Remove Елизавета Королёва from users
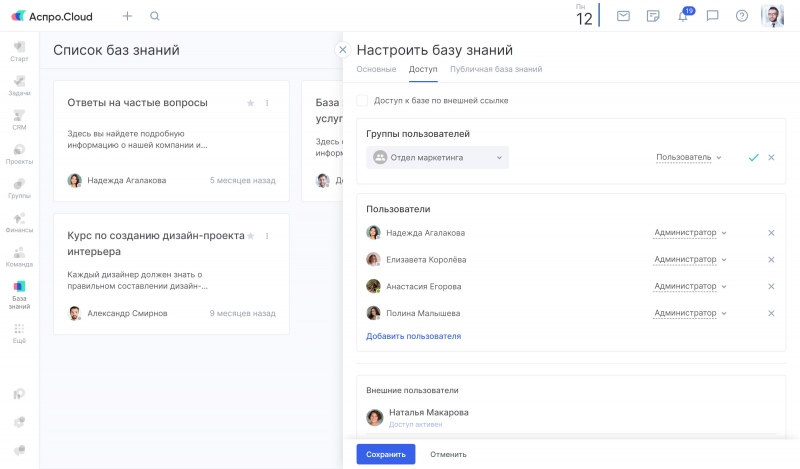Image resolution: width=800 pixels, height=469 pixels. pyautogui.click(x=771, y=260)
